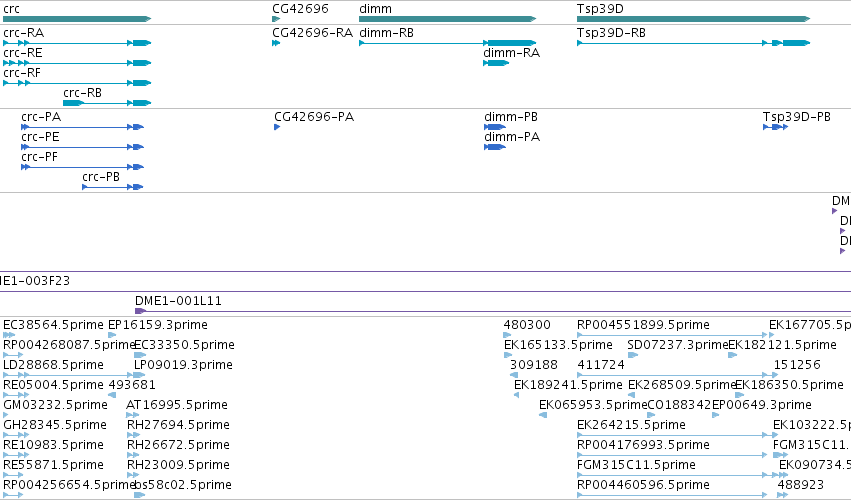Screen dimensions: 851x500
Task: Select EST RH26672.5prime
Action: (x=178, y=445)
